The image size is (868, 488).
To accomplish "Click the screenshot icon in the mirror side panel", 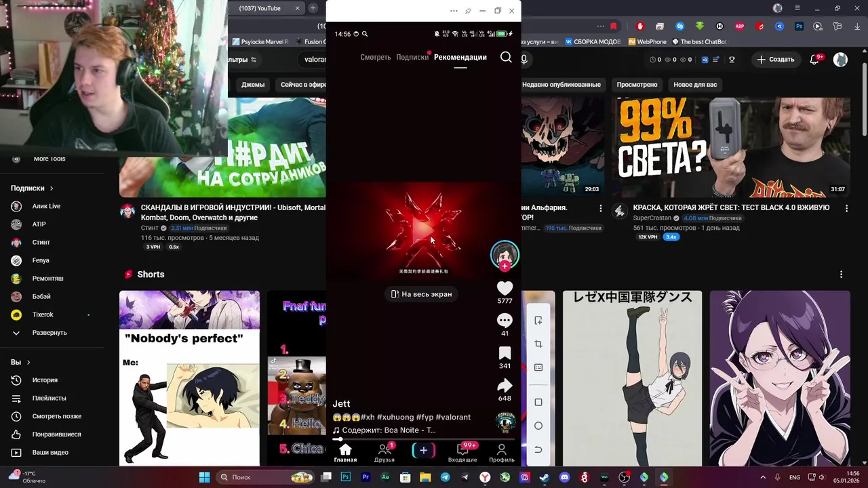I will pos(538,321).
